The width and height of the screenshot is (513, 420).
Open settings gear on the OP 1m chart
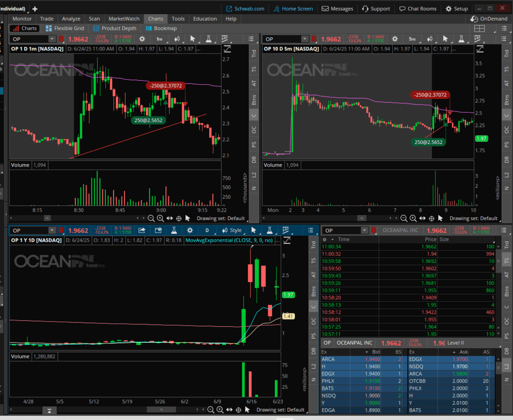pyautogui.click(x=142, y=39)
